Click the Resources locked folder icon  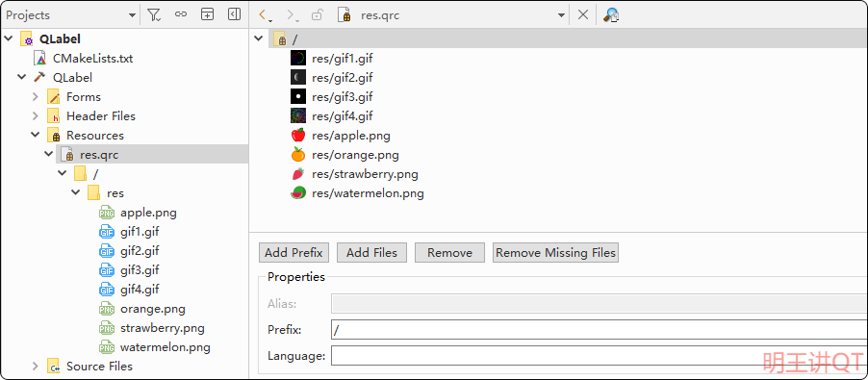click(54, 136)
